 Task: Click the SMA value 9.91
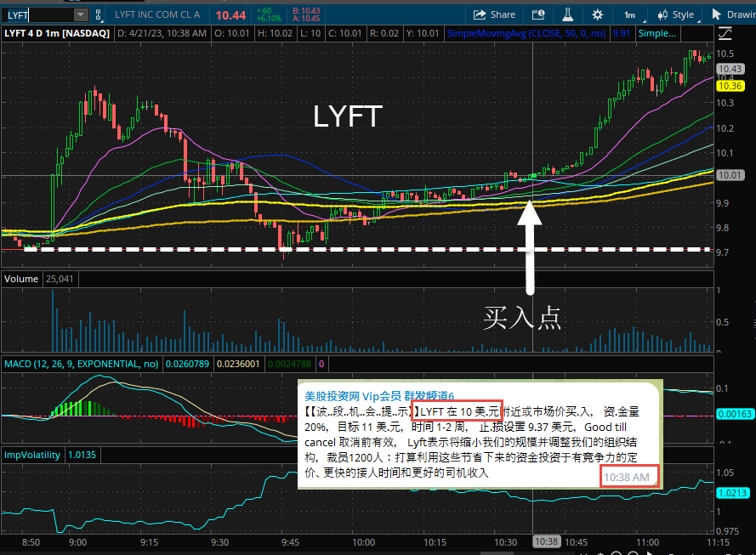[622, 33]
